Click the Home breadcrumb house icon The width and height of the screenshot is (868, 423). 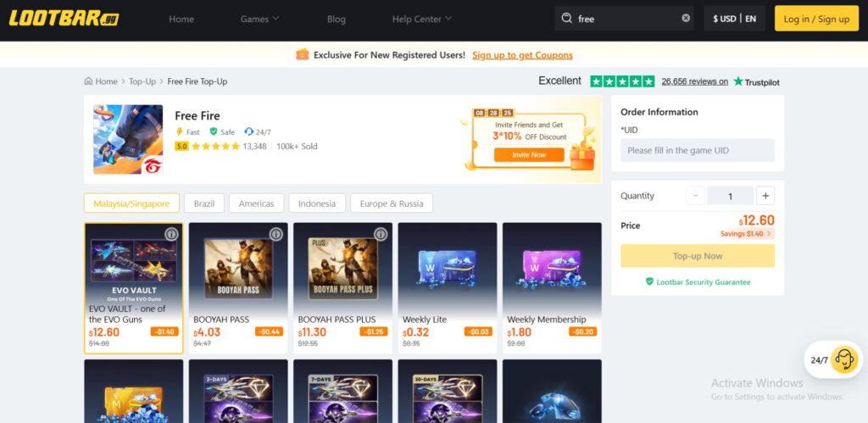(88, 81)
